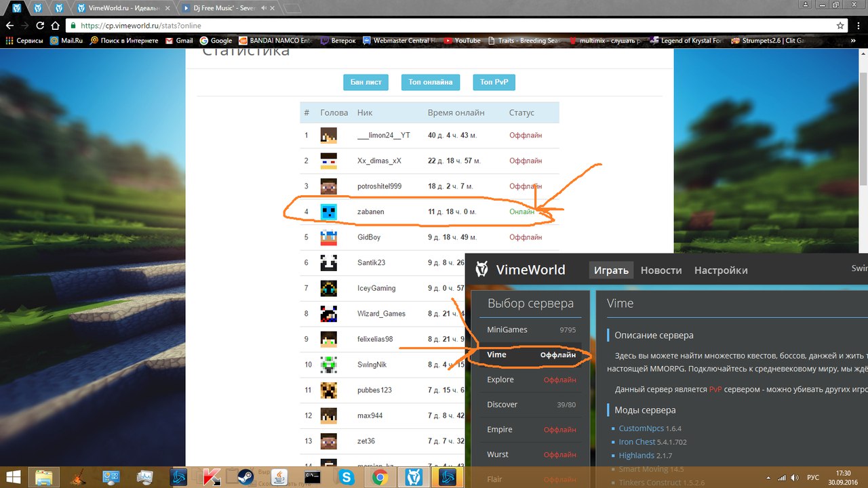This screenshot has width=868, height=488.
Task: Click the browser back arrow
Action: [x=9, y=25]
